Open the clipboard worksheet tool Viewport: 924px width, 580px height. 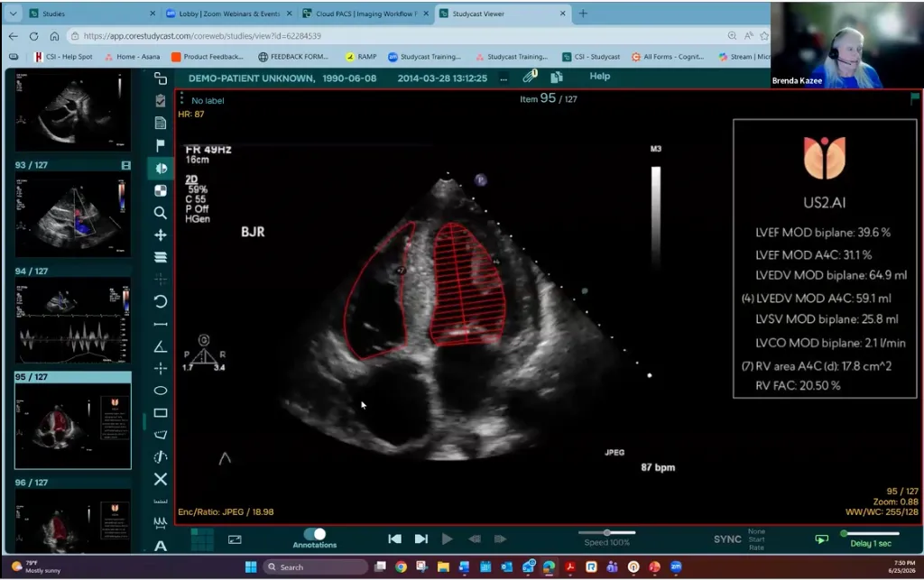pyautogui.click(x=161, y=101)
